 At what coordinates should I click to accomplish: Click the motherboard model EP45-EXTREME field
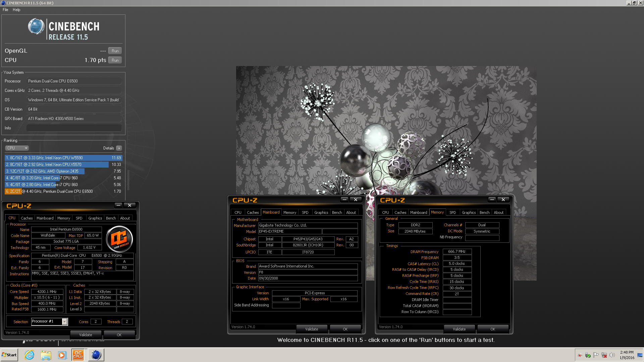pyautogui.click(x=290, y=232)
